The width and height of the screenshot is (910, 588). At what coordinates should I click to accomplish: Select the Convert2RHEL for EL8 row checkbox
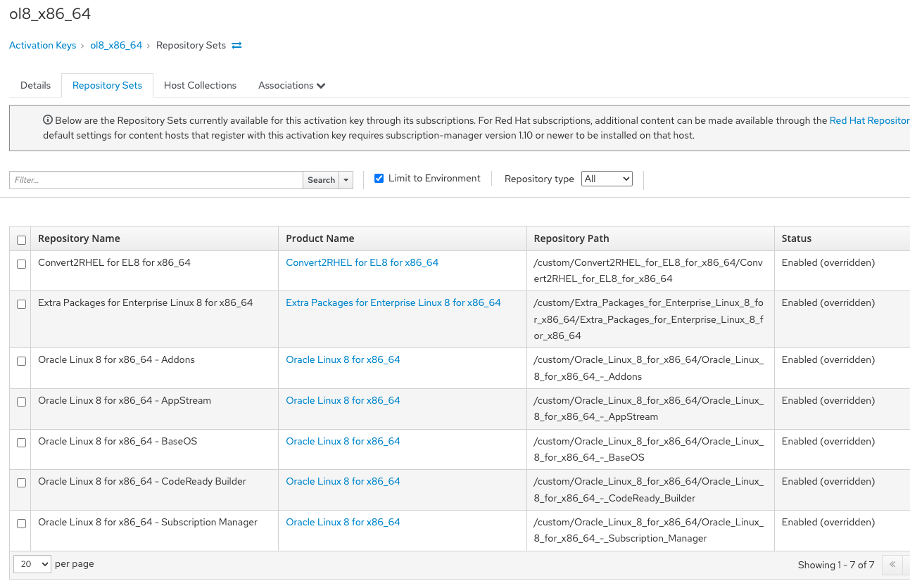(x=21, y=264)
